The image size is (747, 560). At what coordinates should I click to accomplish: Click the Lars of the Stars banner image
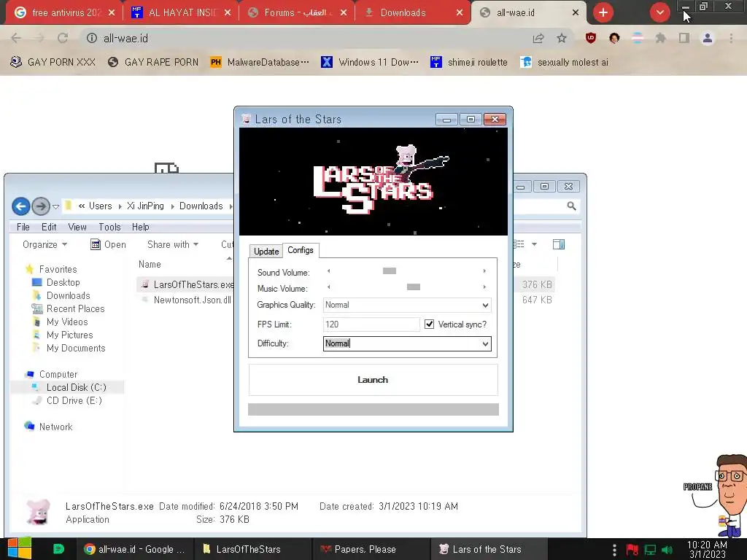(373, 182)
